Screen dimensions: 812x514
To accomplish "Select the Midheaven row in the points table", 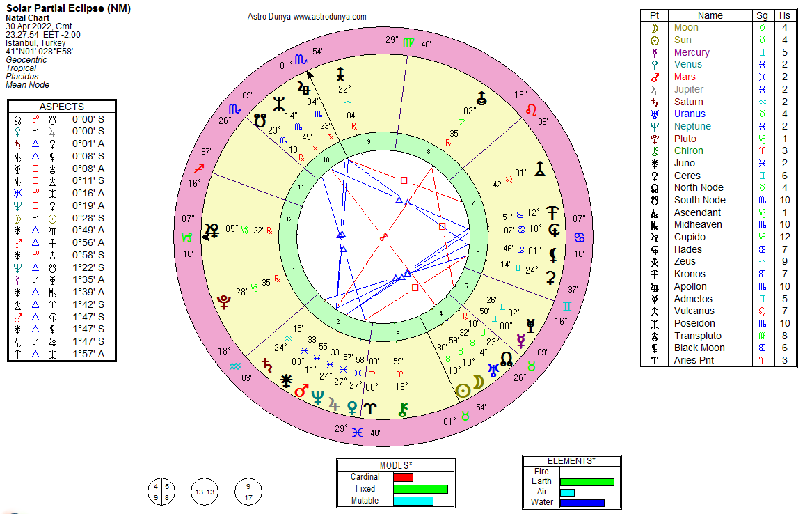I will tap(718, 224).
